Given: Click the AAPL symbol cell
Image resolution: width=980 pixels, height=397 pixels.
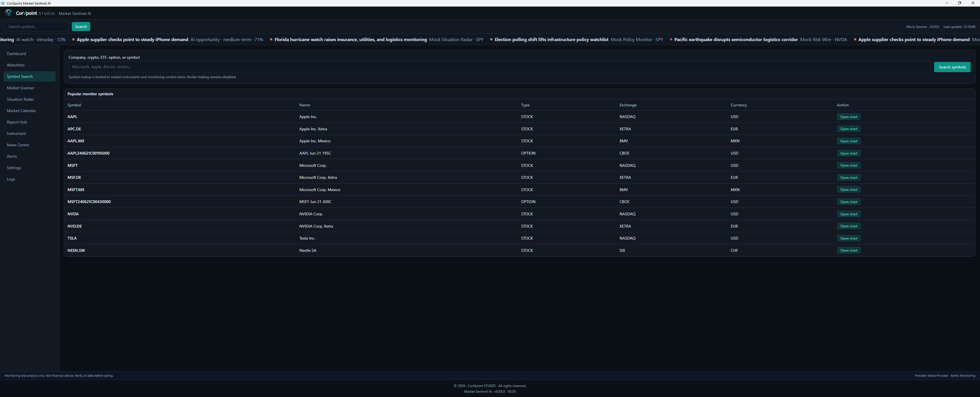Looking at the screenshot, I should [72, 117].
